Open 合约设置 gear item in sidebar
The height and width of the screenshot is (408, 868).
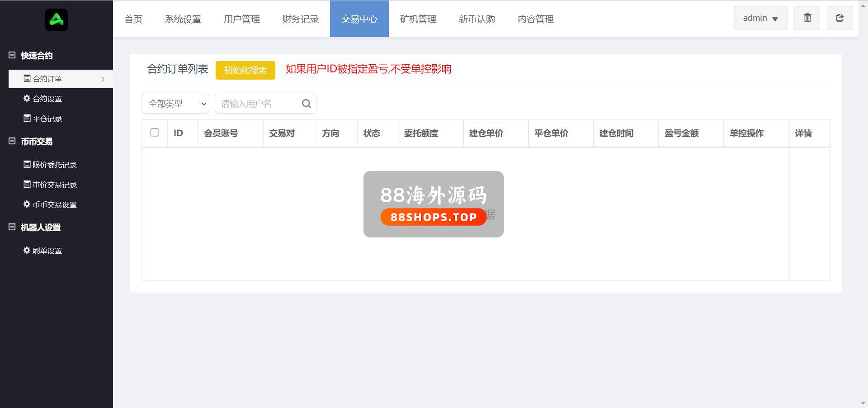coord(43,99)
